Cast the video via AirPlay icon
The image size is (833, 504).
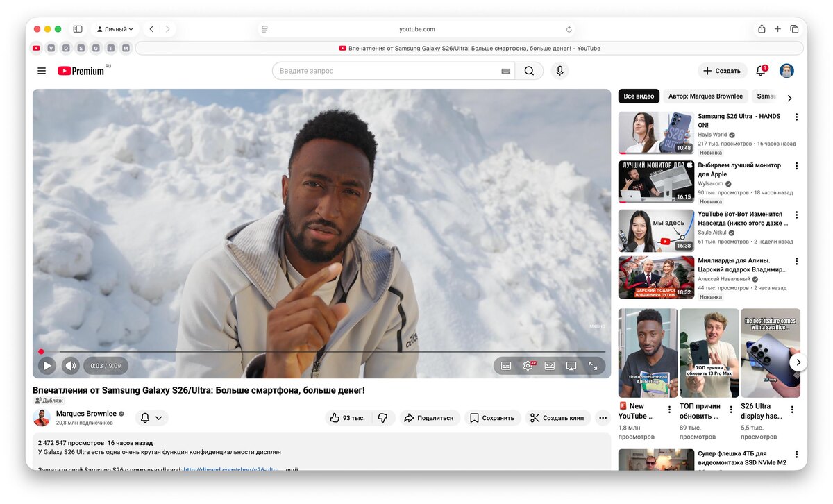(x=571, y=366)
